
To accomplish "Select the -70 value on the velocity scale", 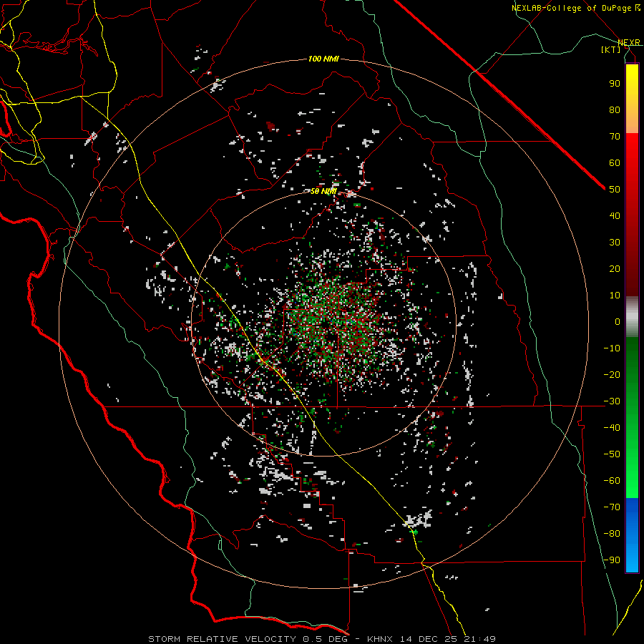I will tap(612, 507).
